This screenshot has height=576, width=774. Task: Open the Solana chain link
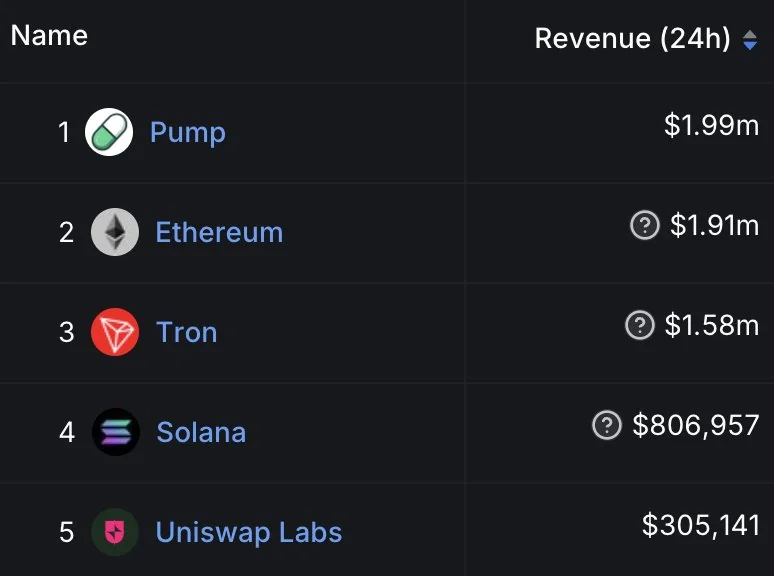[x=201, y=432]
